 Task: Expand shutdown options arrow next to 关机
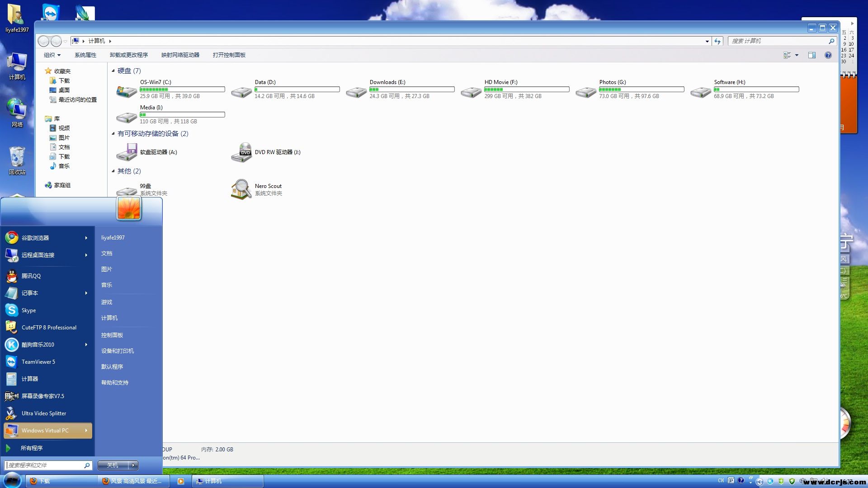click(133, 465)
